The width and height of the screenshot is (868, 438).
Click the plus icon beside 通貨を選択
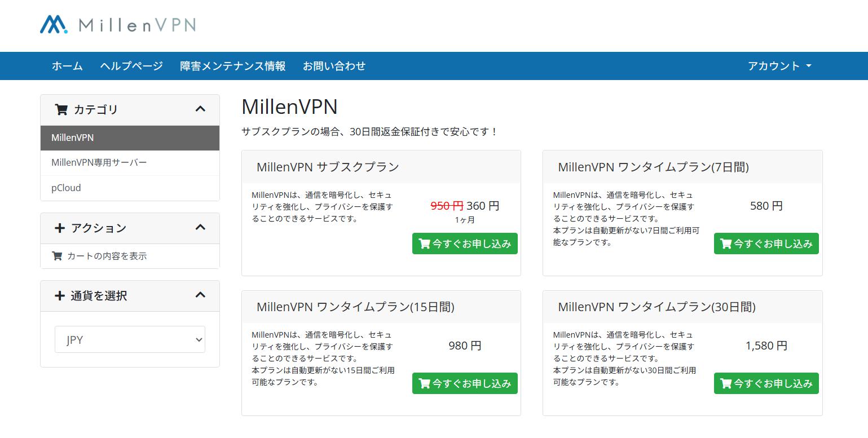60,295
